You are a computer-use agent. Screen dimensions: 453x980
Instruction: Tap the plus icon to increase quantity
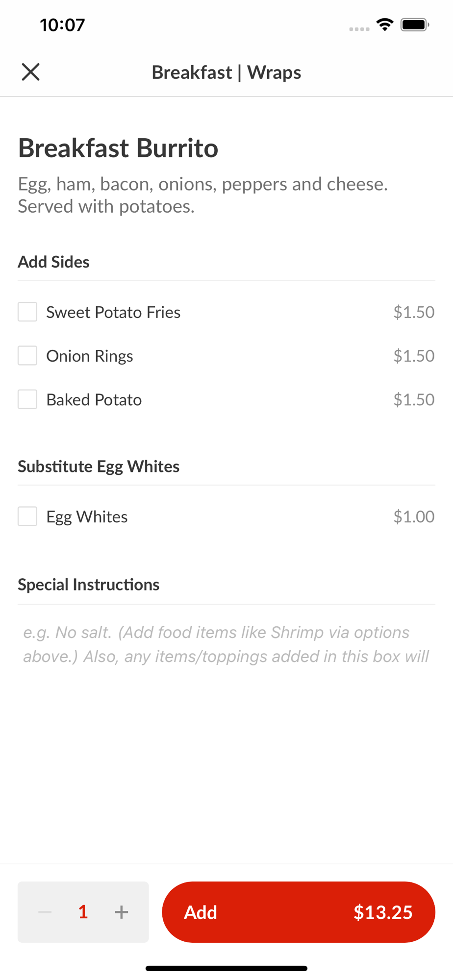pyautogui.click(x=121, y=912)
